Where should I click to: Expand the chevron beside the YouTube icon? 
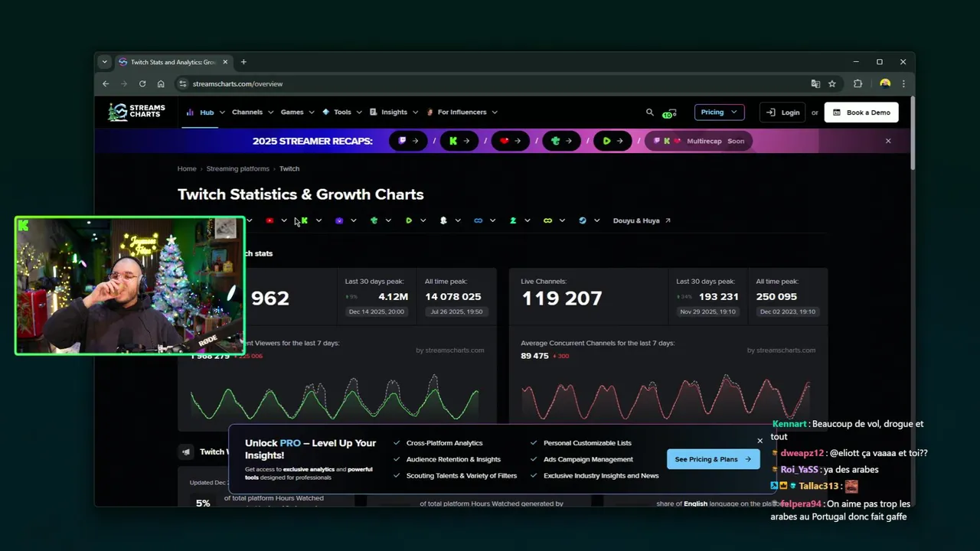click(284, 221)
